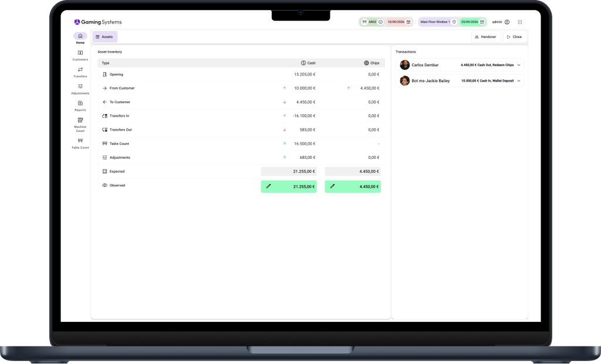
Task: Click the To Customer arrow icon
Action: click(x=104, y=102)
